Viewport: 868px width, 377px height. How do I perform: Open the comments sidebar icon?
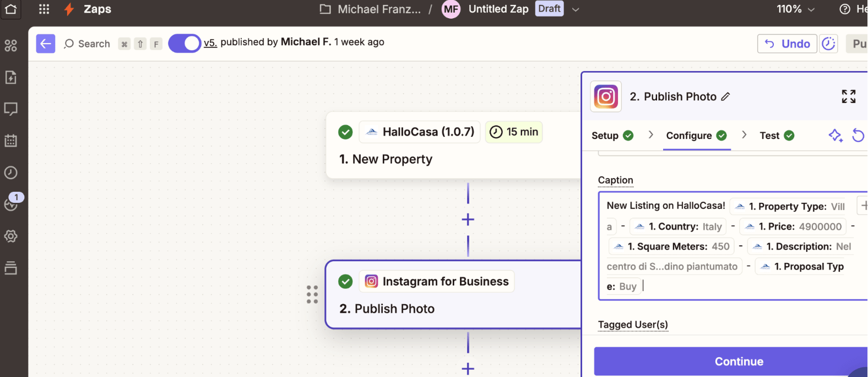click(11, 109)
